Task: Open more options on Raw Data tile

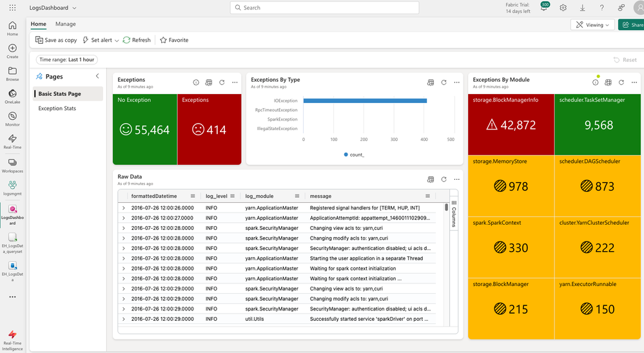Action: coord(456,179)
